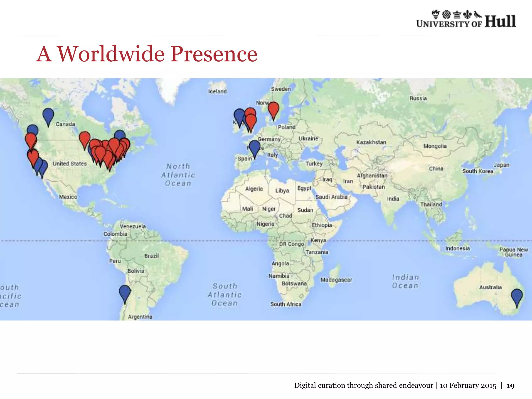This screenshot has height=399, width=532.
Task: Click the 'Mongolia' country label
Action: pos(435,146)
